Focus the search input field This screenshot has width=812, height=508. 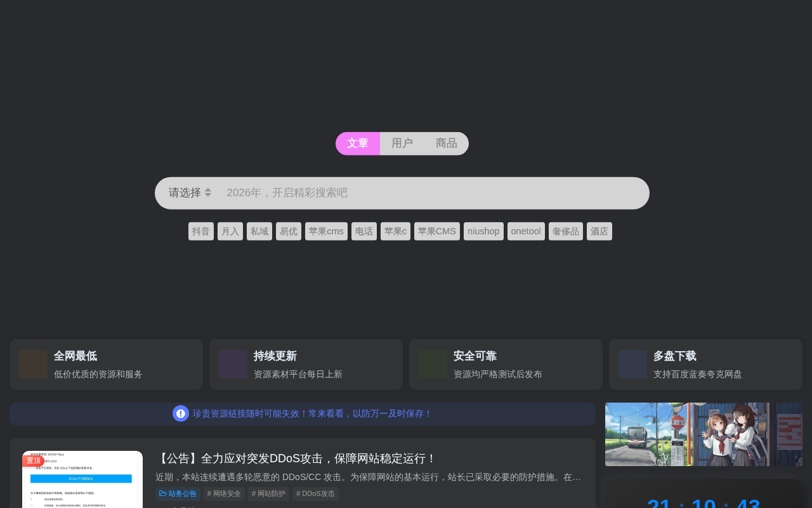431,193
